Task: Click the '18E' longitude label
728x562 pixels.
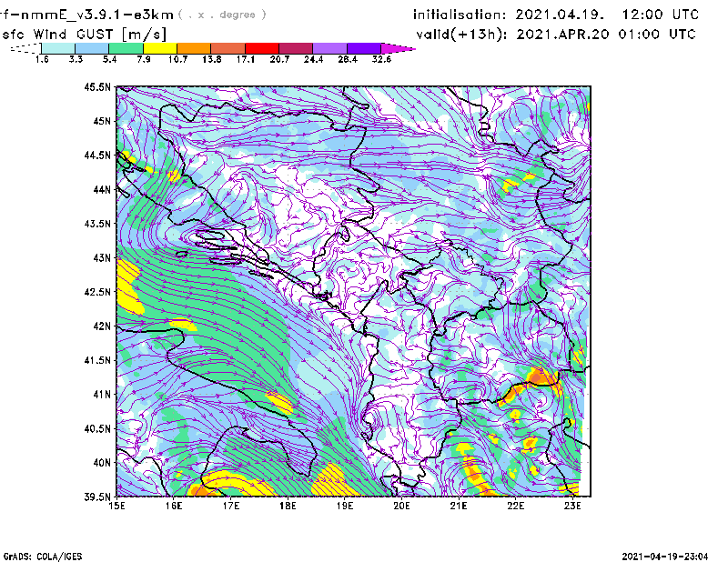Action: click(288, 506)
